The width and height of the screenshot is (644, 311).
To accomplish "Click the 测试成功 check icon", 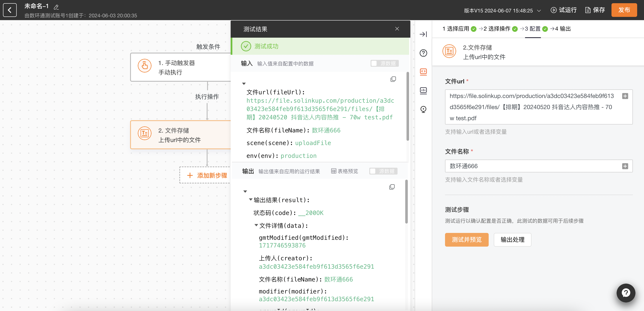I will (246, 46).
